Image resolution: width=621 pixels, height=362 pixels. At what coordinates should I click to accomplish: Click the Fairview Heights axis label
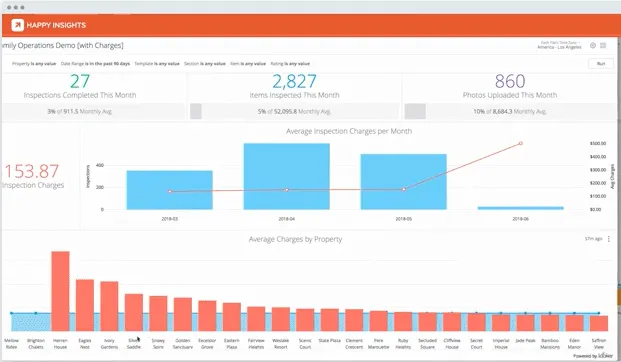tap(256, 344)
